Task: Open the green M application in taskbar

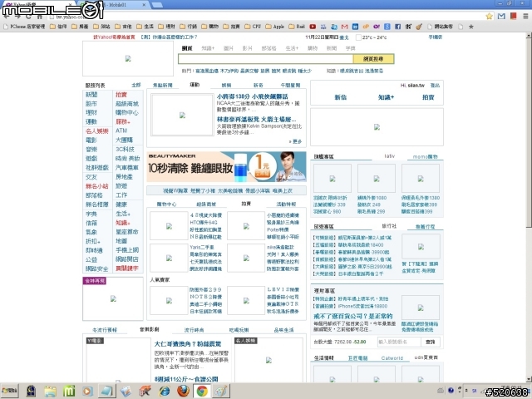Action: (69, 392)
